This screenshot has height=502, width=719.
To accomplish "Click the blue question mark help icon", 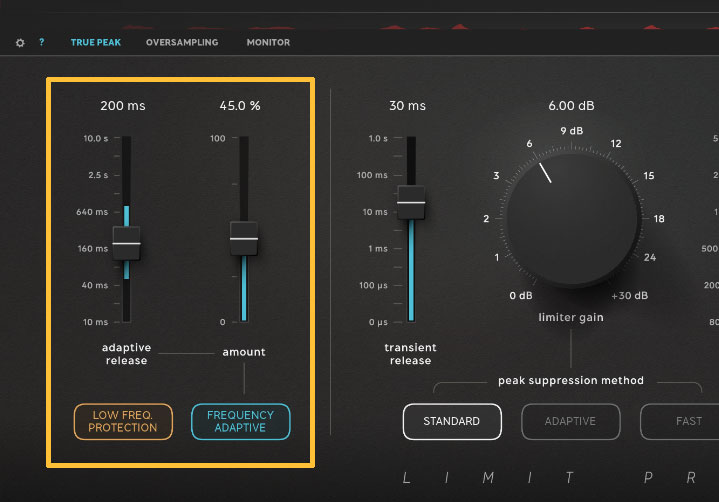I will click(x=42, y=42).
